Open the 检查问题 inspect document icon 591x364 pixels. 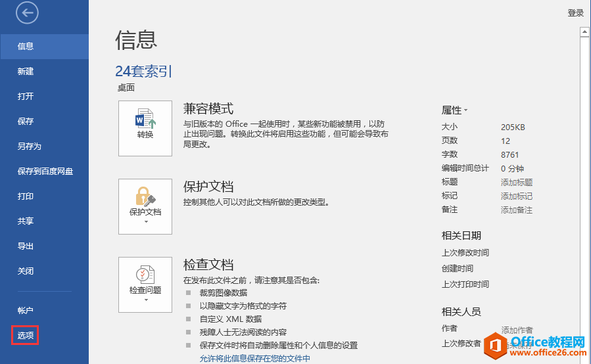(145, 285)
